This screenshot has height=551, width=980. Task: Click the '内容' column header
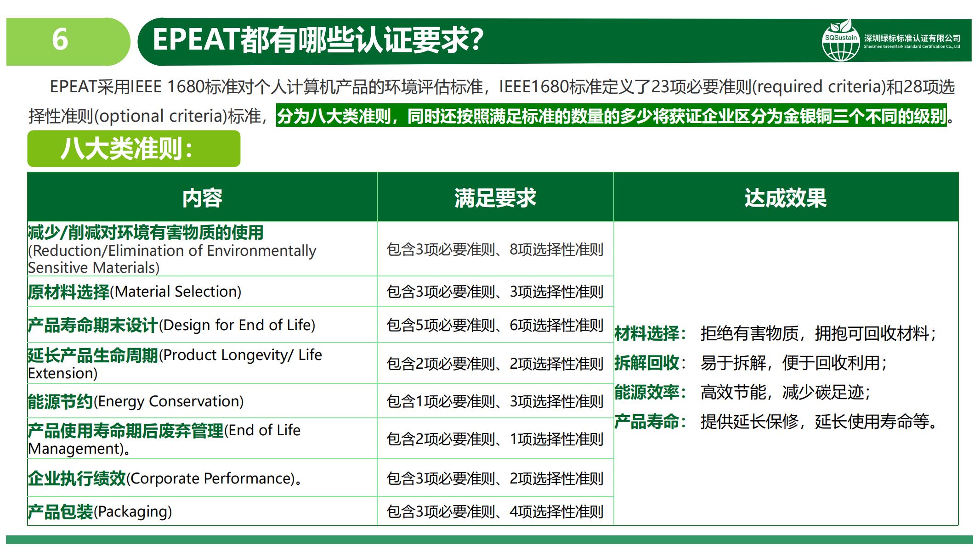point(202,198)
